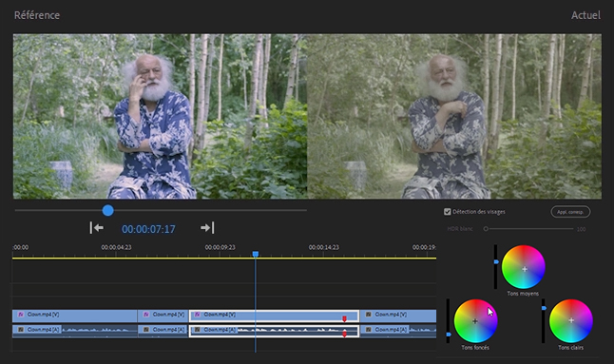
Task: Click red marker on highlighted video clip
Action: (345, 318)
